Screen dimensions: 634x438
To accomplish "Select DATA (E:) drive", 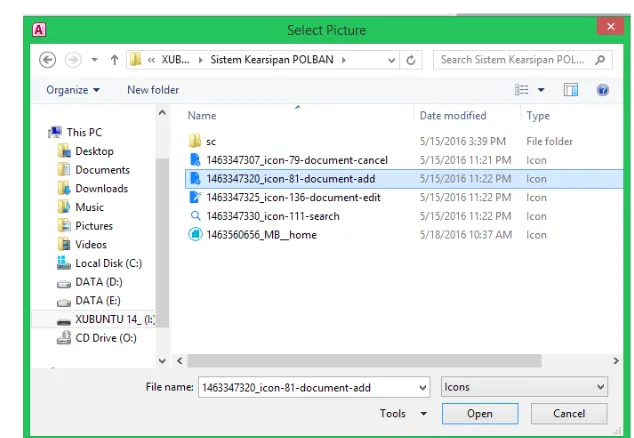I will pos(89,300).
